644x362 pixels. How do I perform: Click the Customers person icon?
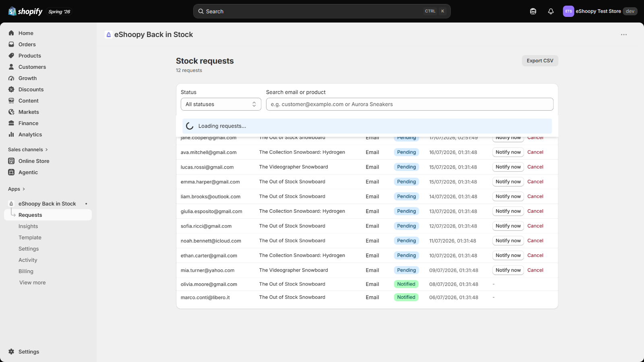(11, 67)
